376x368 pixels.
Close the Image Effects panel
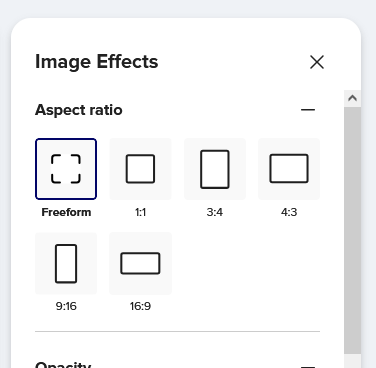317,62
